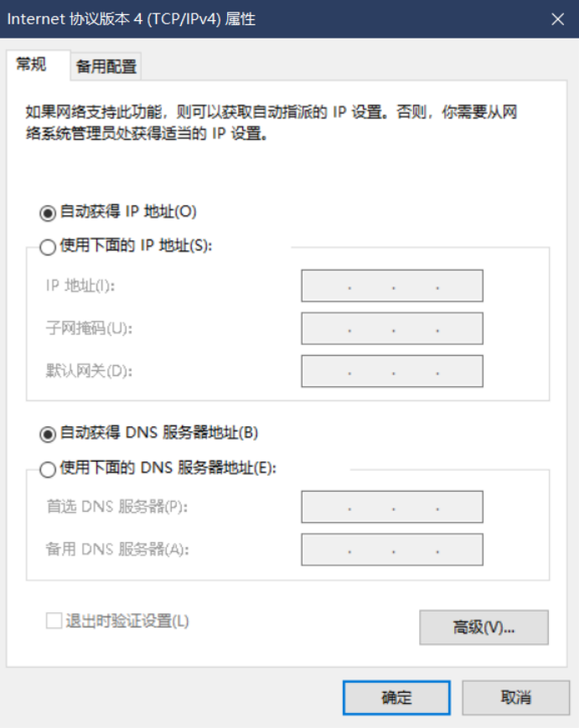Image resolution: width=579 pixels, height=728 pixels.
Task: Click the 子网掩码 label text
Action: pos(88,328)
